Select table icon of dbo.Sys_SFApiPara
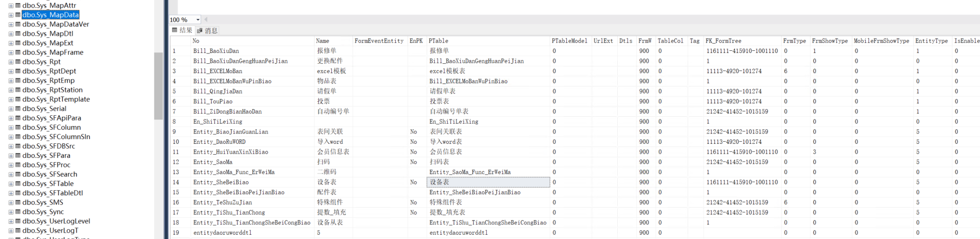This screenshot has width=980, height=239. pyautogui.click(x=18, y=118)
